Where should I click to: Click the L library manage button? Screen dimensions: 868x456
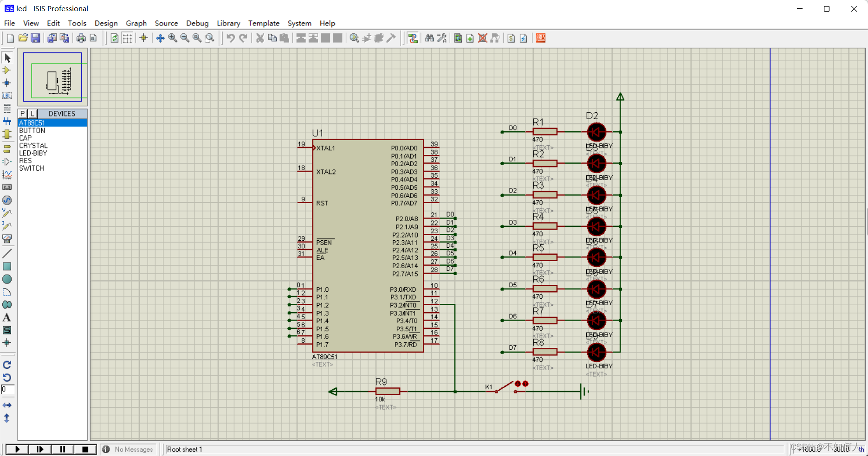click(x=32, y=114)
